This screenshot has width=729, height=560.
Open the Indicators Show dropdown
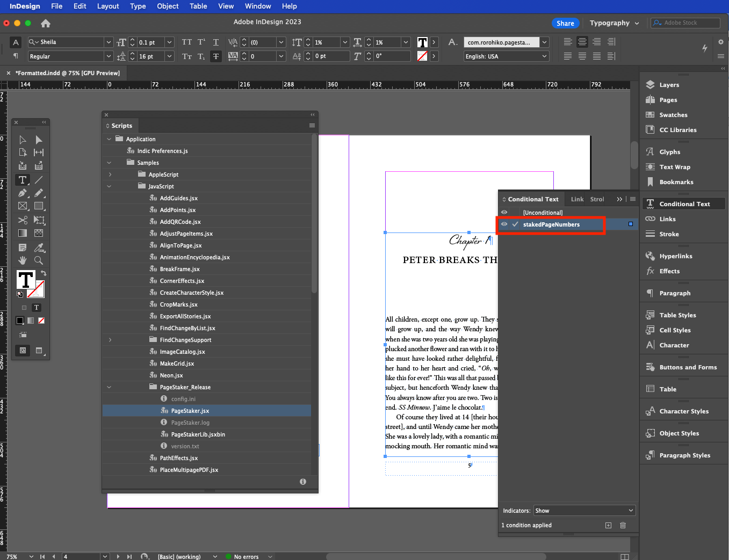(x=584, y=511)
